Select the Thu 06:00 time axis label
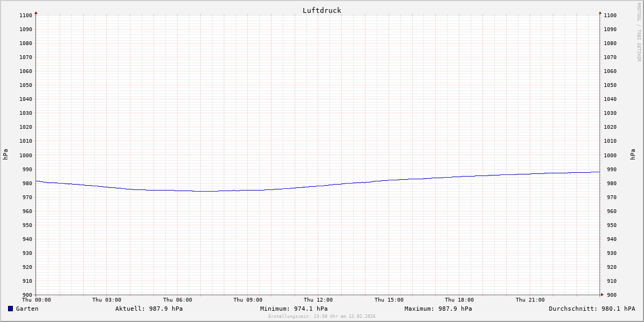644x322 pixels. (177, 300)
